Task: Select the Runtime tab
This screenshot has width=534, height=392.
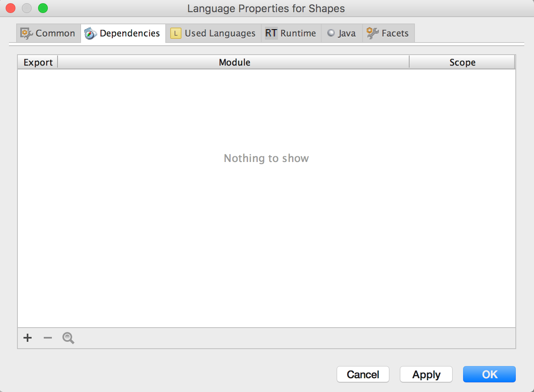Action: [x=291, y=33]
